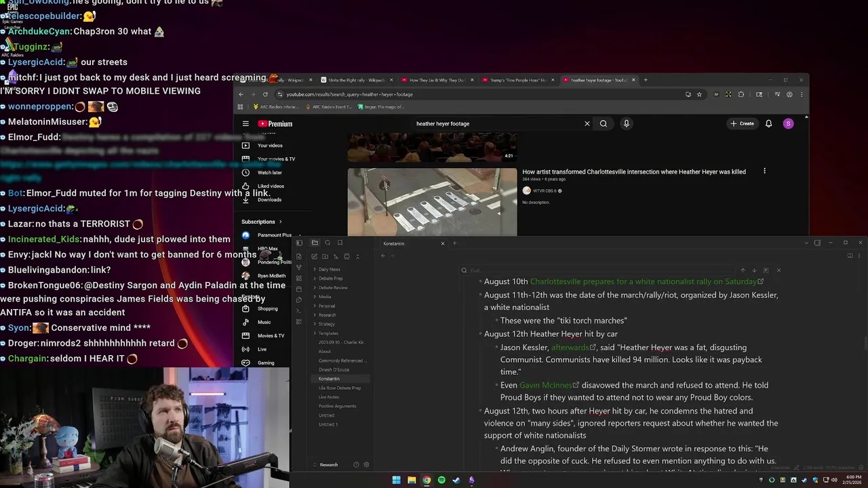Open the About note in Obsidian
The width and height of the screenshot is (868, 488).
point(325,351)
